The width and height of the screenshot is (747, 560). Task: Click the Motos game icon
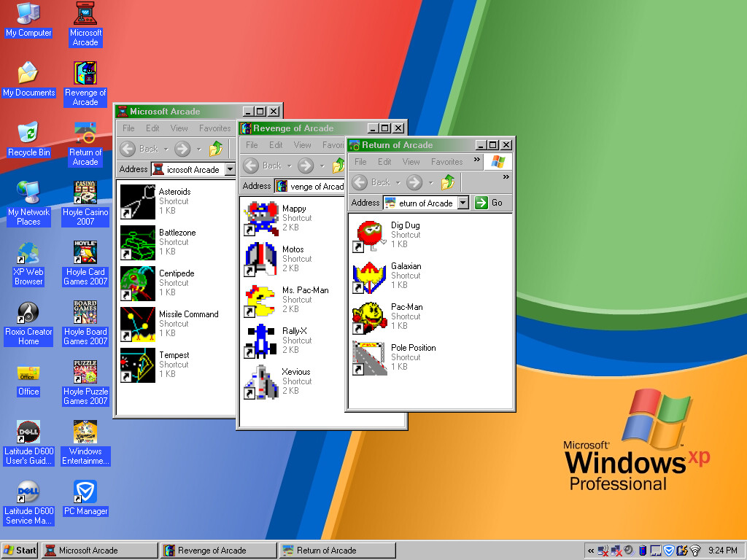coord(261,260)
